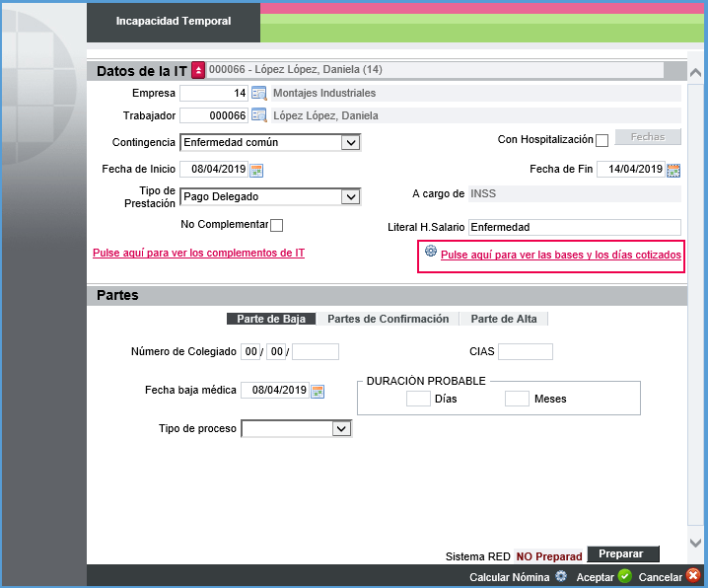Click the Sistema RED label

coord(477,556)
